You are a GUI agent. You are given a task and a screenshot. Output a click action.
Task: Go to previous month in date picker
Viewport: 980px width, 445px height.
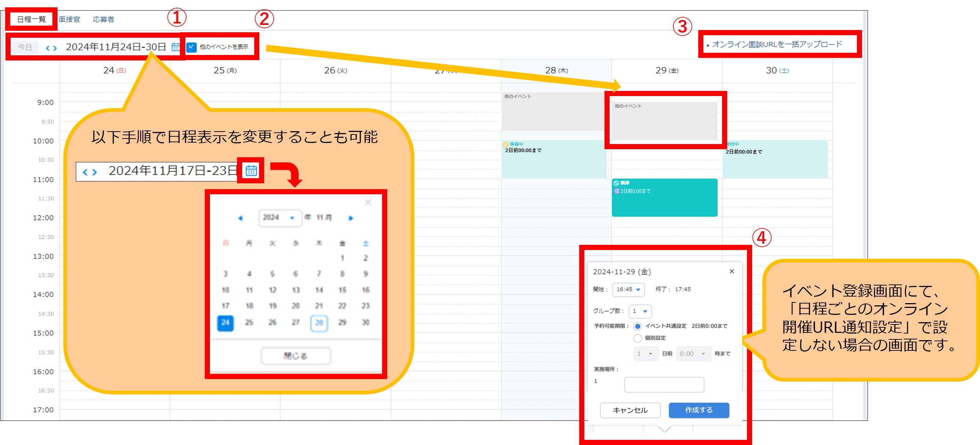tap(240, 218)
